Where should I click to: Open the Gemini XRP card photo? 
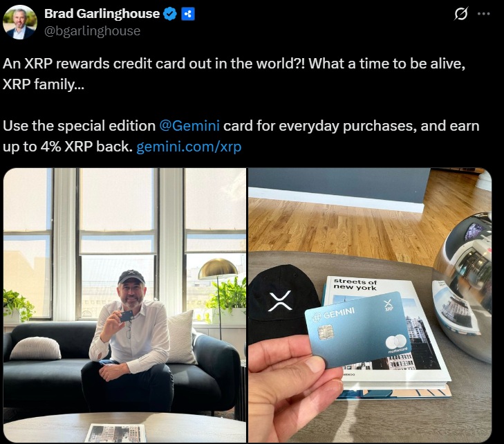pos(370,305)
